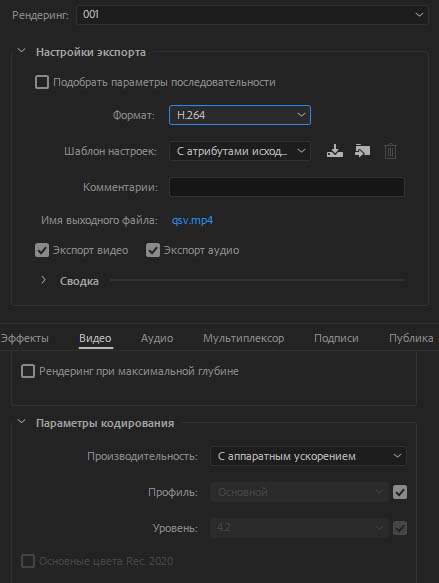
Task: Select the Видео tab
Action: [x=96, y=338]
